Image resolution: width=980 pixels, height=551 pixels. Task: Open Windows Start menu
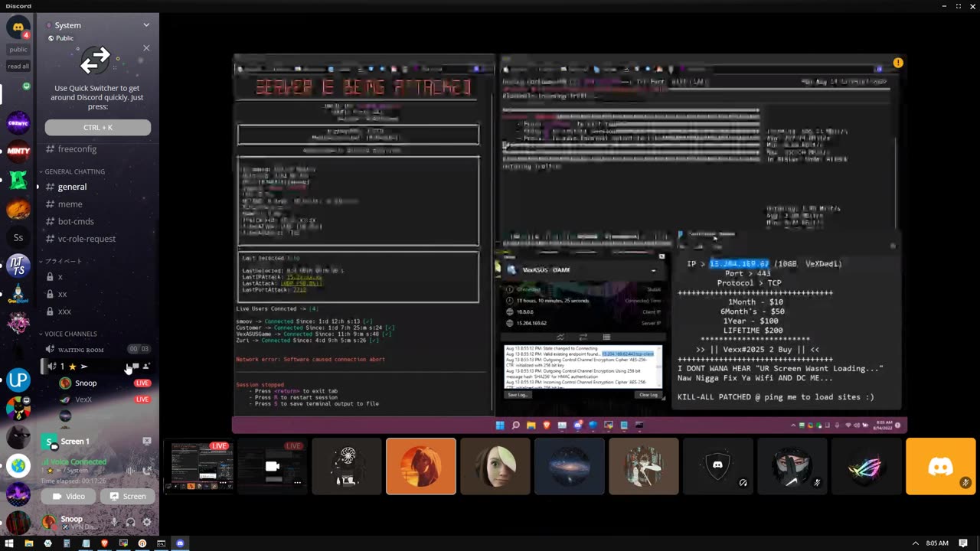9,543
